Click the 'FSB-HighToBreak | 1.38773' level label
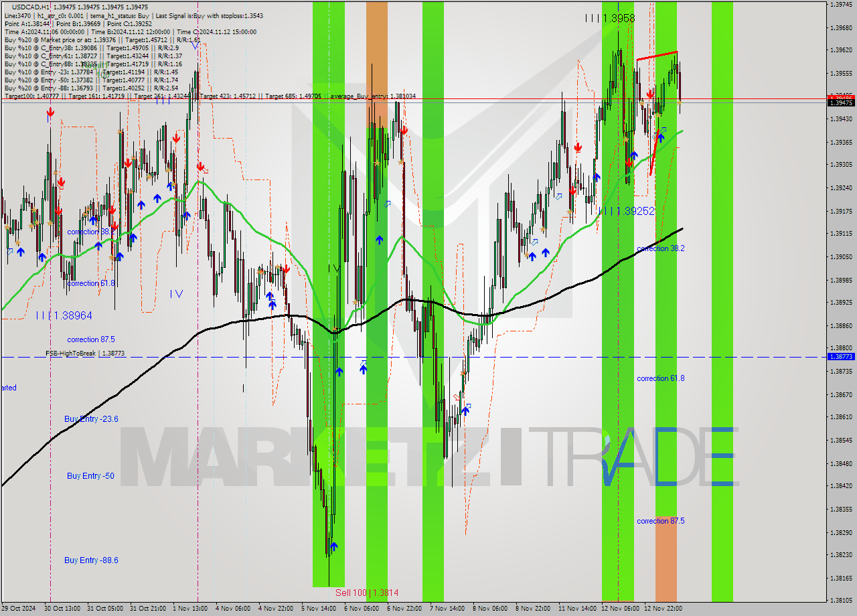Viewport: 857px width, 616px height. coord(85,353)
